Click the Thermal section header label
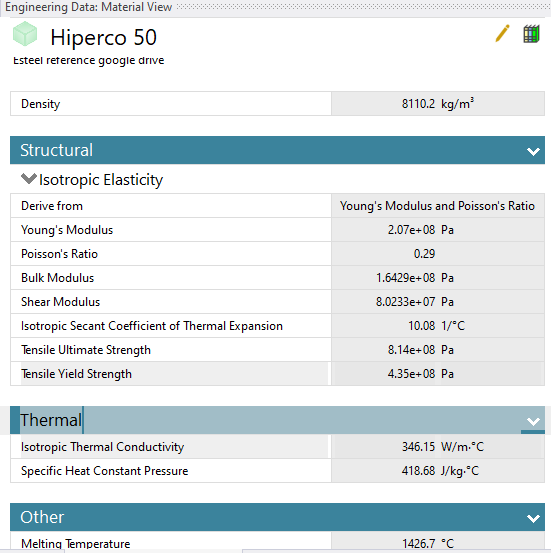 click(51, 420)
